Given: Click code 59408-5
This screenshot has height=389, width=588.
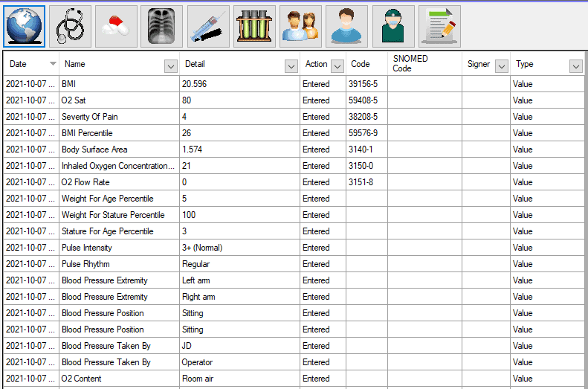Looking at the screenshot, I should pos(363,100).
